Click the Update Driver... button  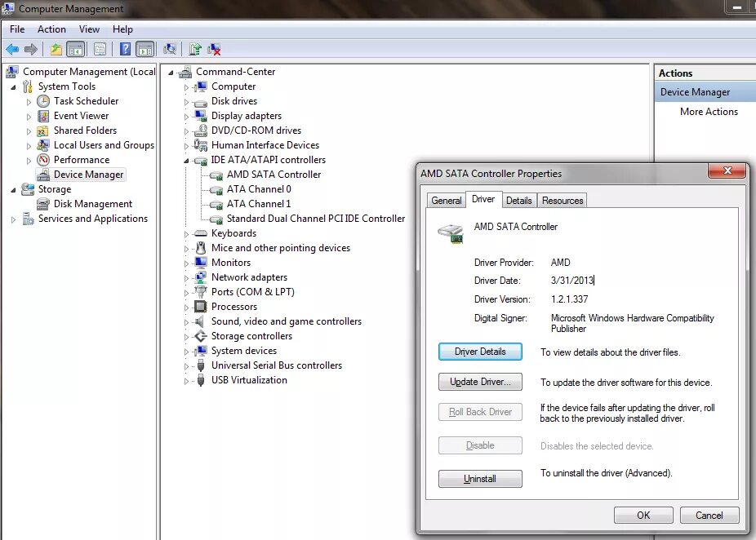(480, 382)
